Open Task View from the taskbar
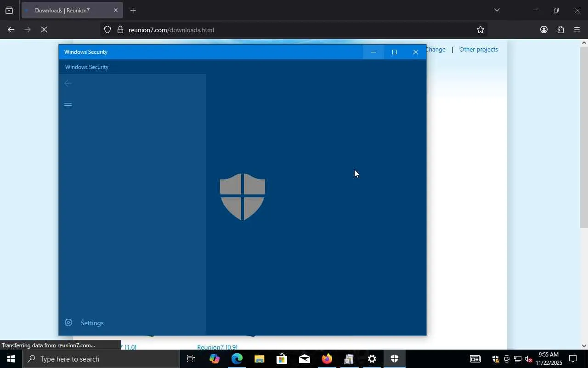This screenshot has height=368, width=588. click(191, 359)
